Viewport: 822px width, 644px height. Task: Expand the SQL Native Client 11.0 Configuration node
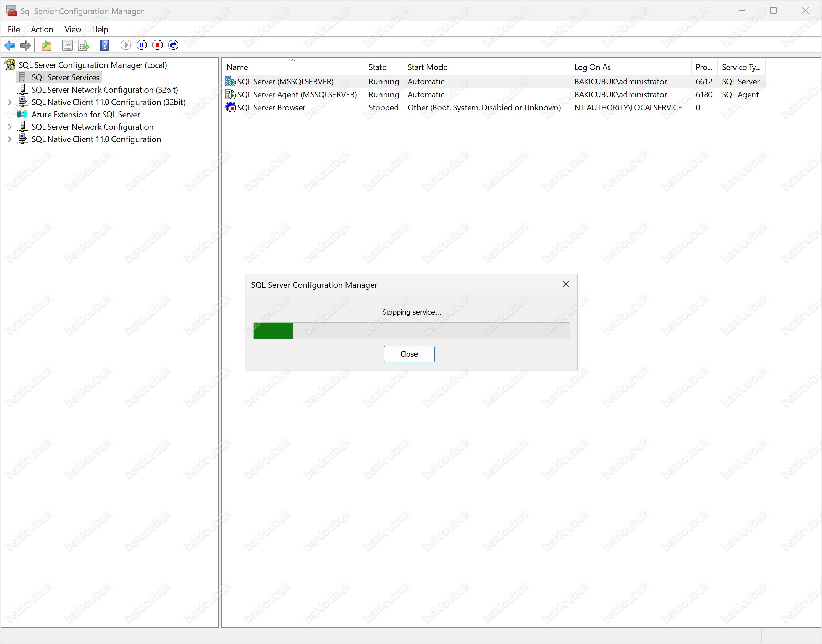(10, 140)
